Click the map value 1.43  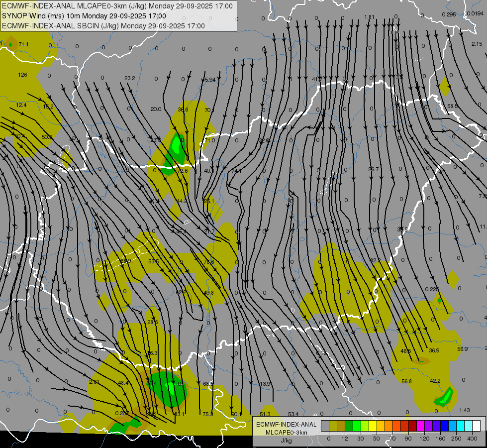click(465, 410)
